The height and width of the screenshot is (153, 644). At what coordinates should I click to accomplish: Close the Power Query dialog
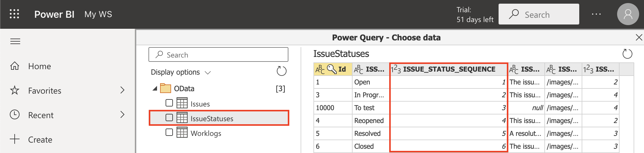tap(639, 38)
